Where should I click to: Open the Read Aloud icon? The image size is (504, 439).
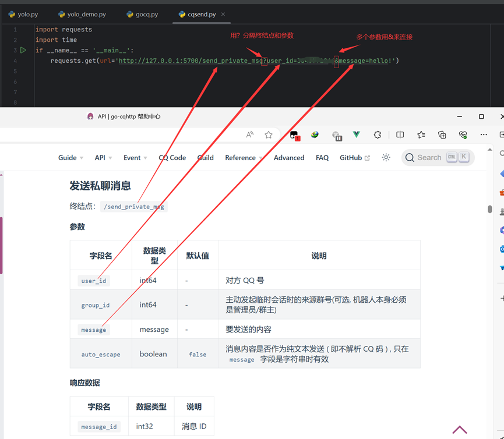coord(249,134)
